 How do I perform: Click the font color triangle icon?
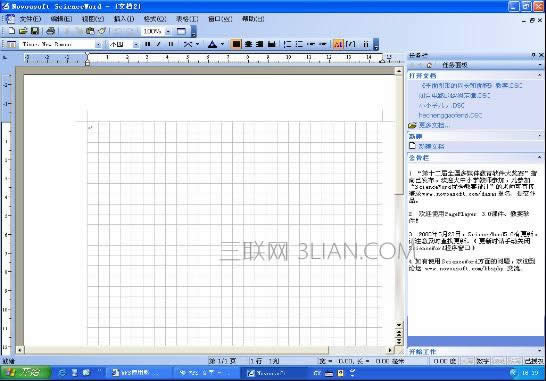212,44
